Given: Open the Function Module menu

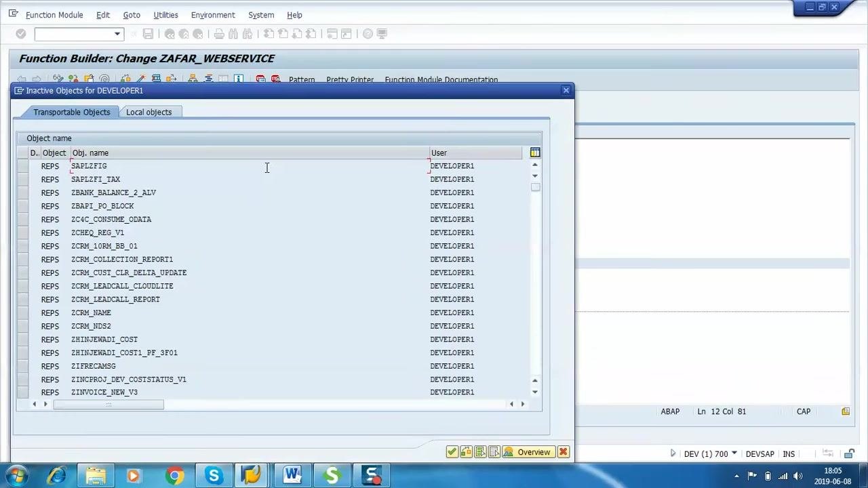Looking at the screenshot, I should click(54, 15).
